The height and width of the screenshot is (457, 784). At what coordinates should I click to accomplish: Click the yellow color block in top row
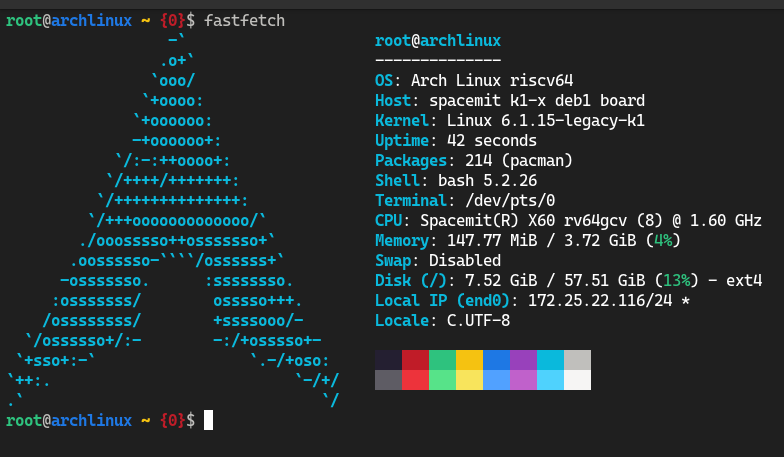click(x=470, y=360)
